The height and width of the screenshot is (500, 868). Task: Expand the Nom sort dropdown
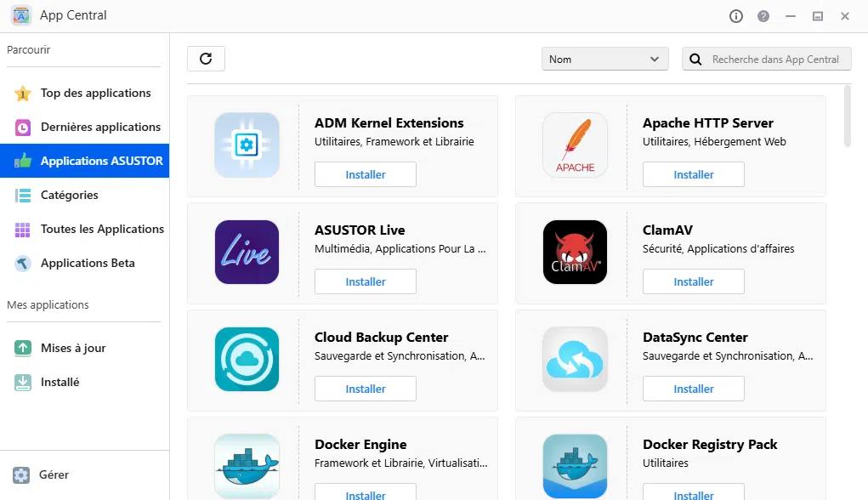[604, 60]
